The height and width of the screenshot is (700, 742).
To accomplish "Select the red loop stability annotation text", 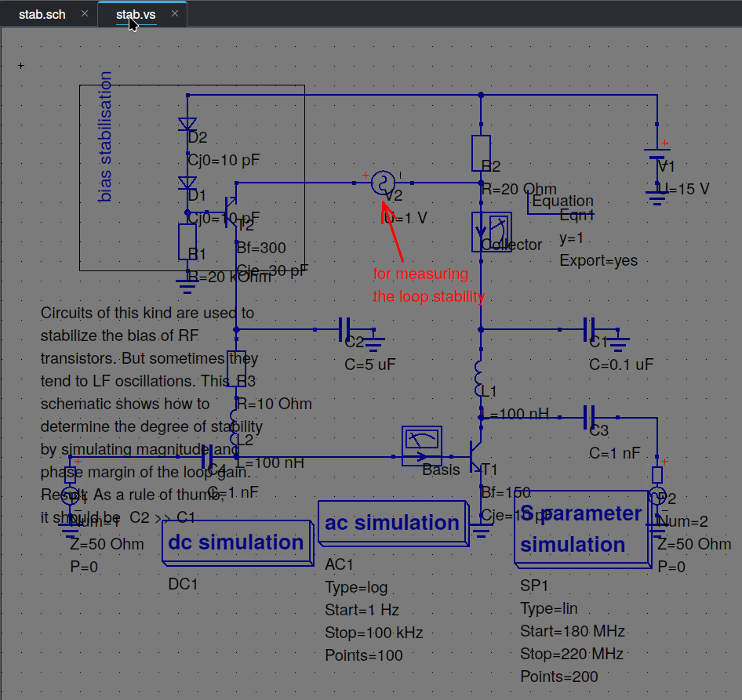I will [428, 285].
